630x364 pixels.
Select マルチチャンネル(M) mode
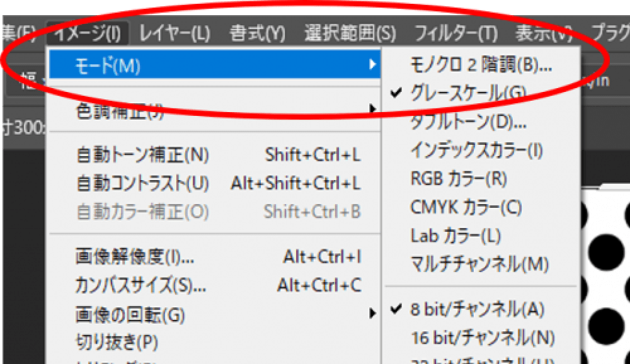point(481,264)
